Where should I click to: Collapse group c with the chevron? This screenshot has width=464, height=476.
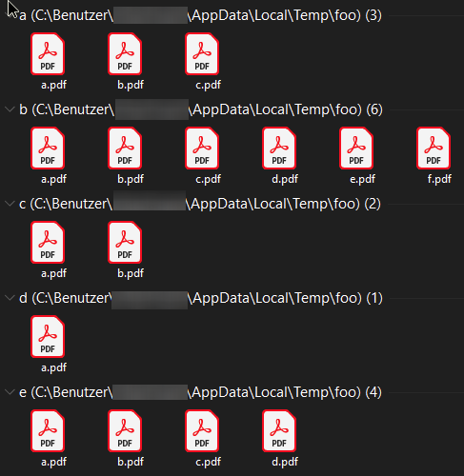click(x=10, y=204)
